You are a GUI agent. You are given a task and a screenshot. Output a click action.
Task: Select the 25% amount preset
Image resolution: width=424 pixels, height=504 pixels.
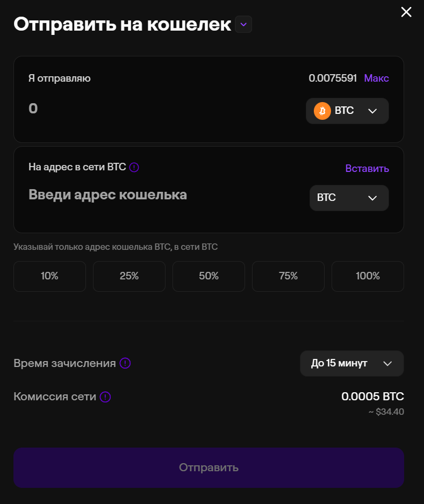tap(129, 276)
